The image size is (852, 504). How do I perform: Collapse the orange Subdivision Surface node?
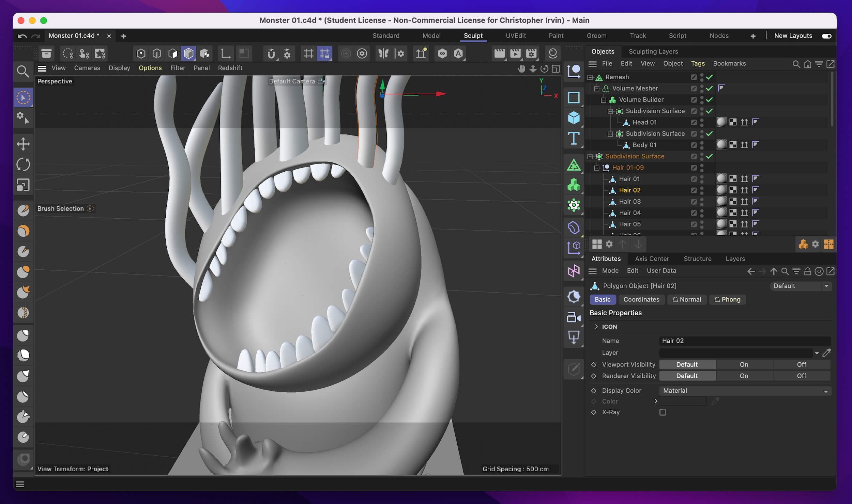point(590,157)
